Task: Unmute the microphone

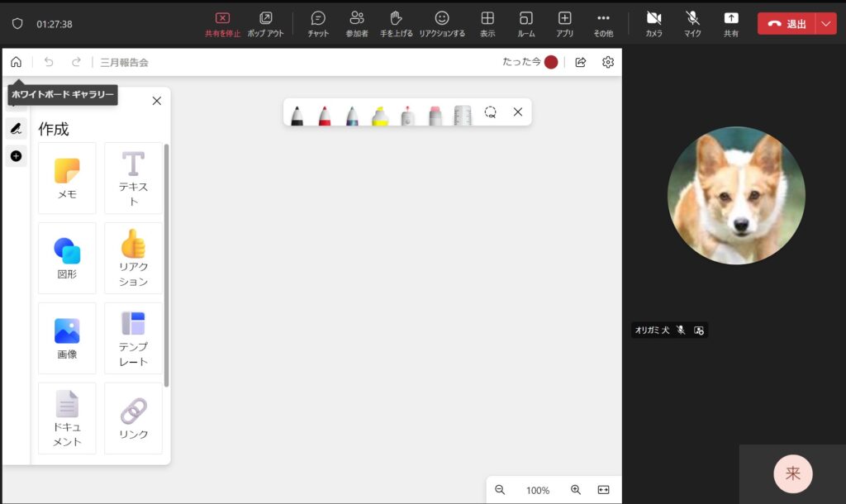Action: point(692,23)
